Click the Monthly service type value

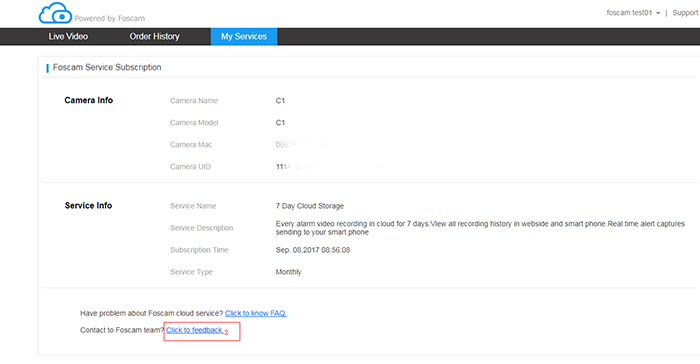point(288,272)
